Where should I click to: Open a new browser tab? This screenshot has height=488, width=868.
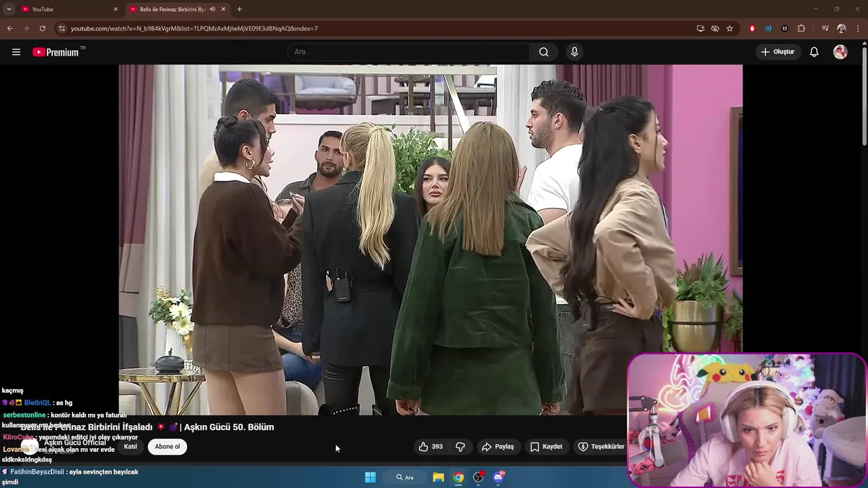[x=239, y=9]
